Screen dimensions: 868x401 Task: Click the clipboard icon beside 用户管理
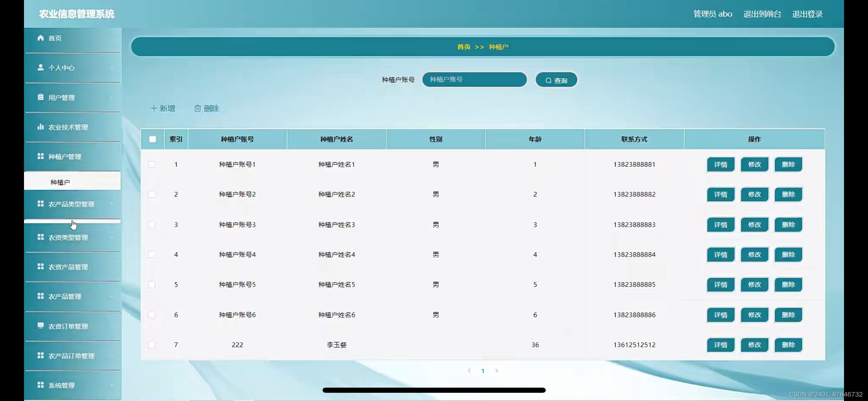pyautogui.click(x=40, y=97)
